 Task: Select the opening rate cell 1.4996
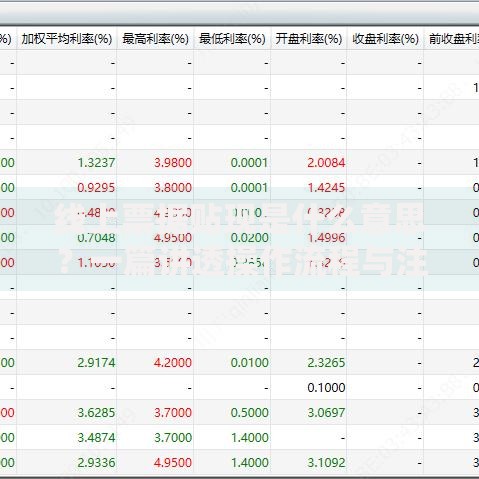326,238
